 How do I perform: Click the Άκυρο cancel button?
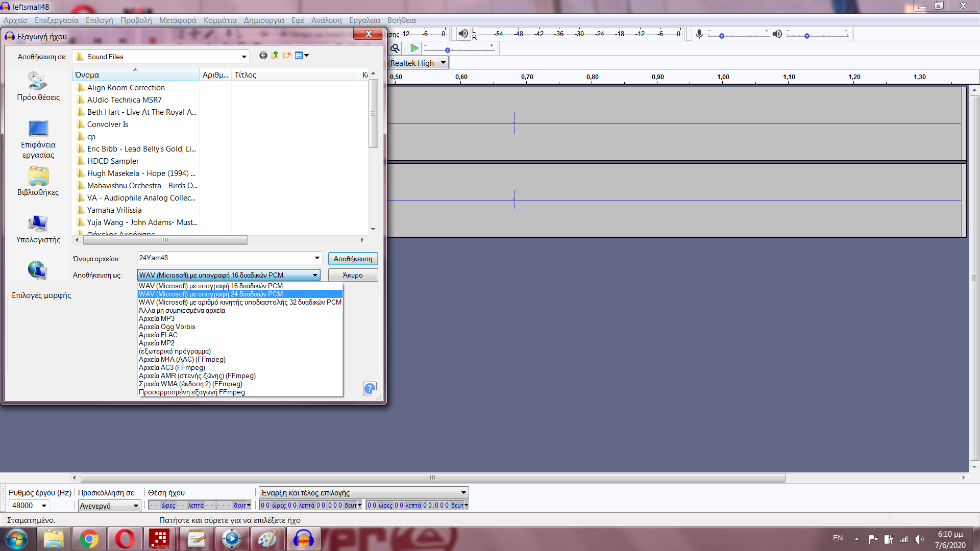point(353,275)
